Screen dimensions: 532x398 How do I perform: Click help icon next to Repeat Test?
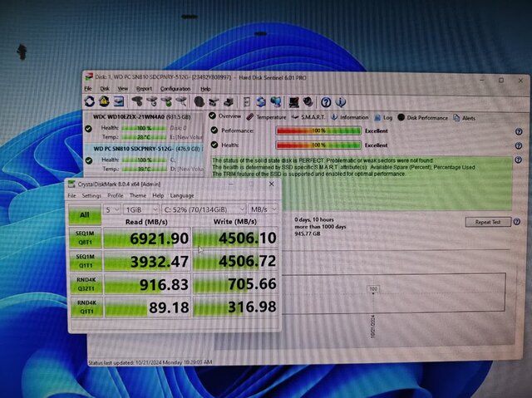[518, 222]
